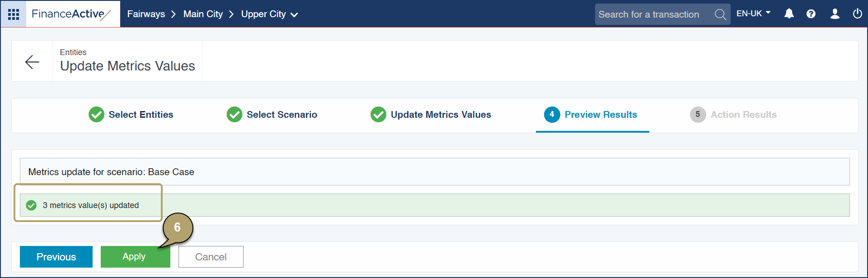Click the Fairways breadcrumb

coord(146,14)
